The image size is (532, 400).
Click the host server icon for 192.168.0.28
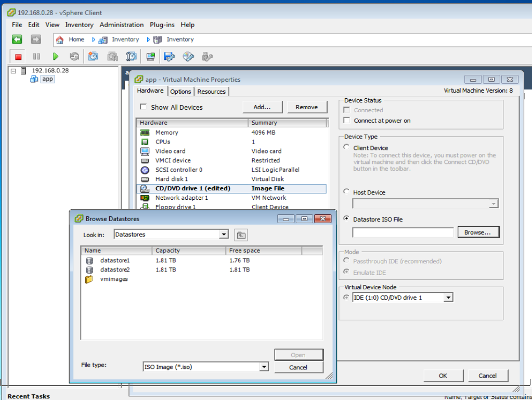click(23, 71)
